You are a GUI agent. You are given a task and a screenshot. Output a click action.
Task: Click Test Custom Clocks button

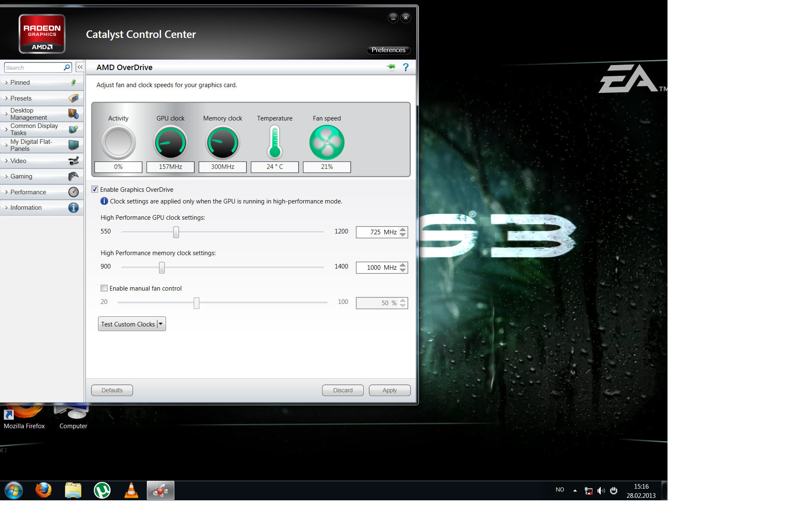(x=128, y=324)
